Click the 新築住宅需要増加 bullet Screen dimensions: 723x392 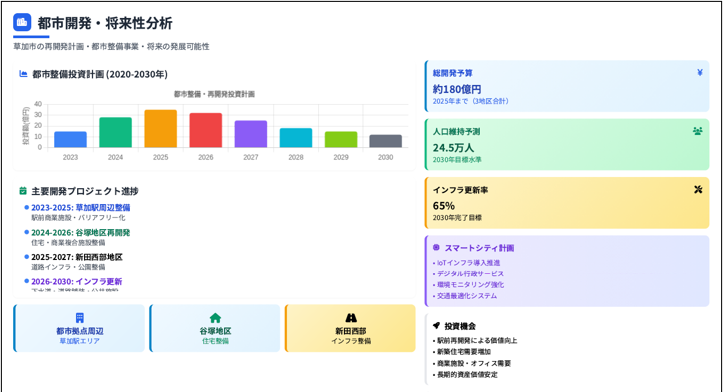tap(462, 351)
